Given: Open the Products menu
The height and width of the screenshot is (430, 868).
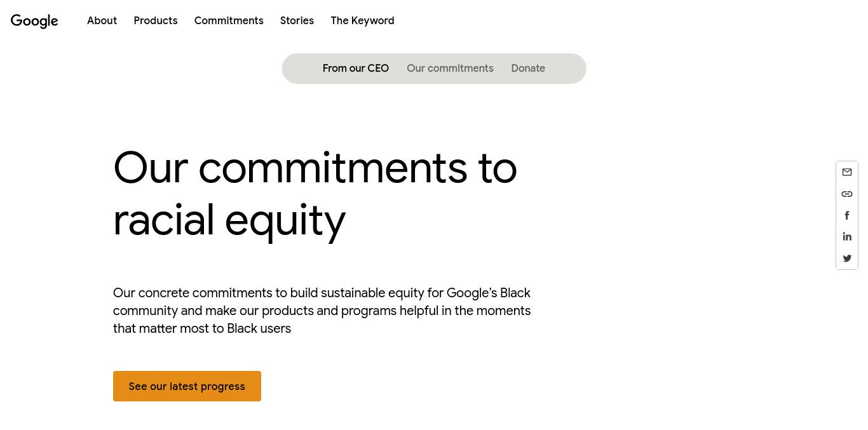Looking at the screenshot, I should (x=156, y=20).
